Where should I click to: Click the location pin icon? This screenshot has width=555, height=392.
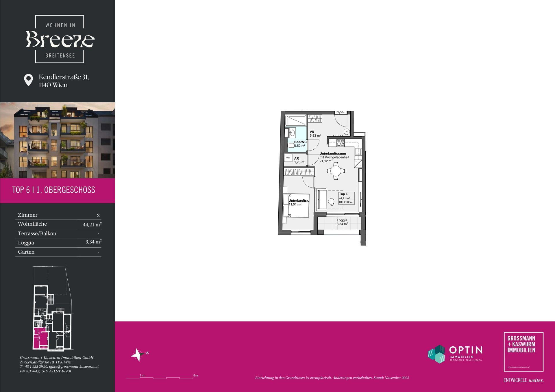coord(28,80)
